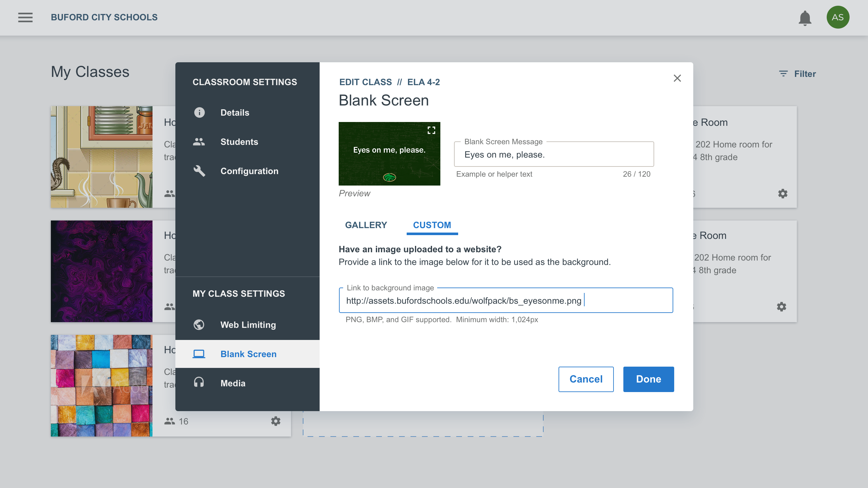Cancel the Blank Screen edits
This screenshot has height=488, width=868.
click(586, 379)
